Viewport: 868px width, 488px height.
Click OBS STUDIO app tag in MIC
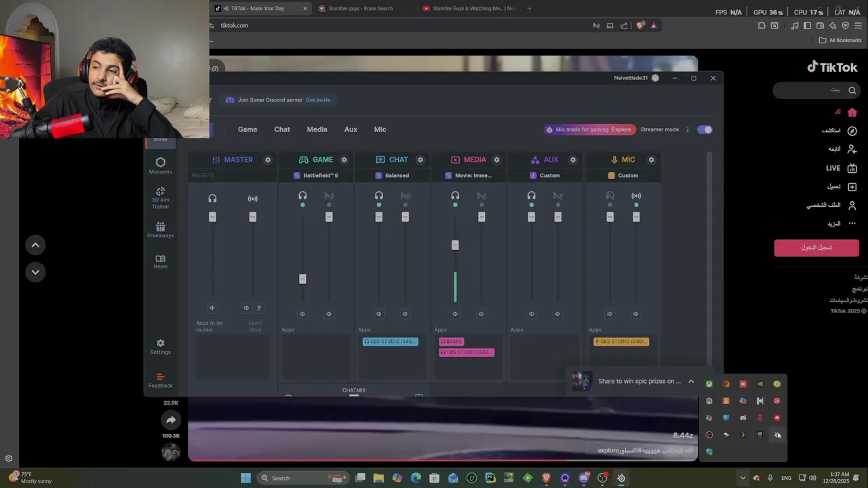[621, 342]
